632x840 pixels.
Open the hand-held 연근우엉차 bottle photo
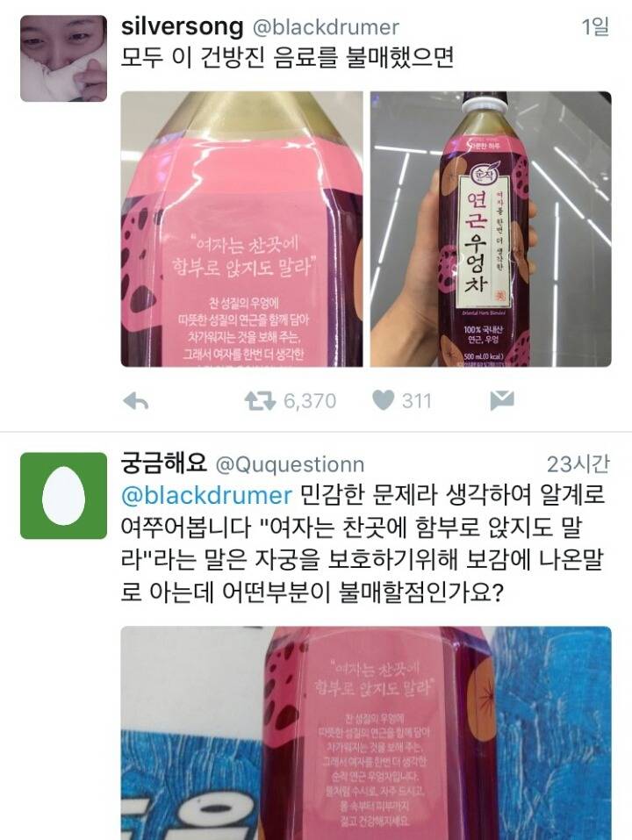[x=491, y=229]
